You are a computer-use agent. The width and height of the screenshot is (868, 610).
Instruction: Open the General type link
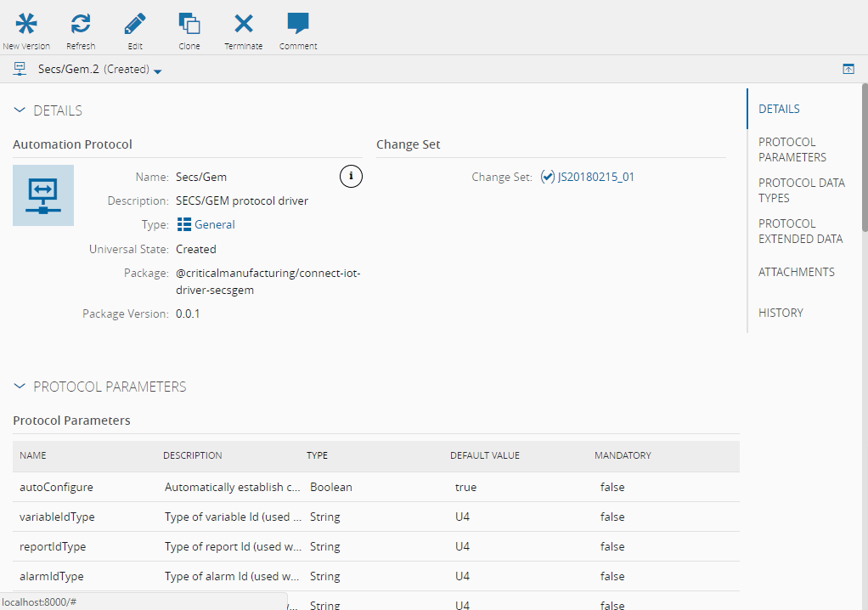pos(214,225)
